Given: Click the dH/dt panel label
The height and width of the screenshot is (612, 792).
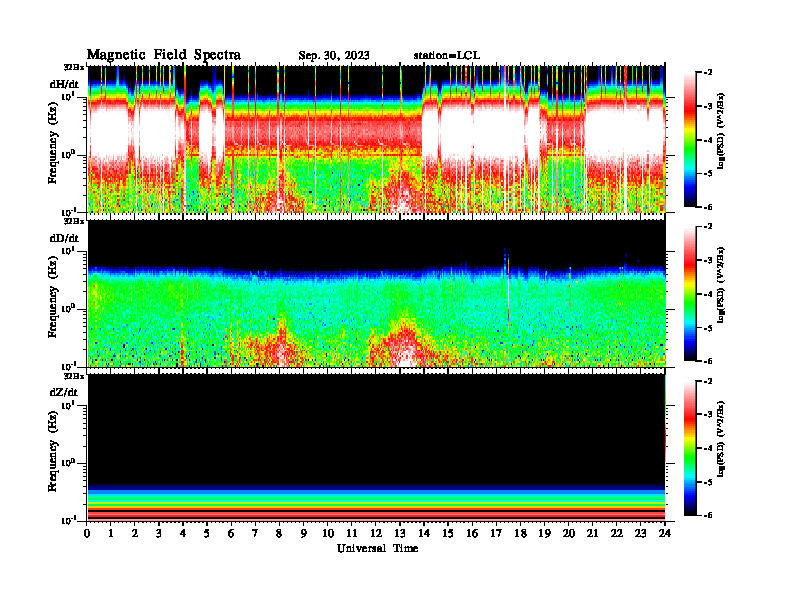Looking at the screenshot, I should 64,84.
